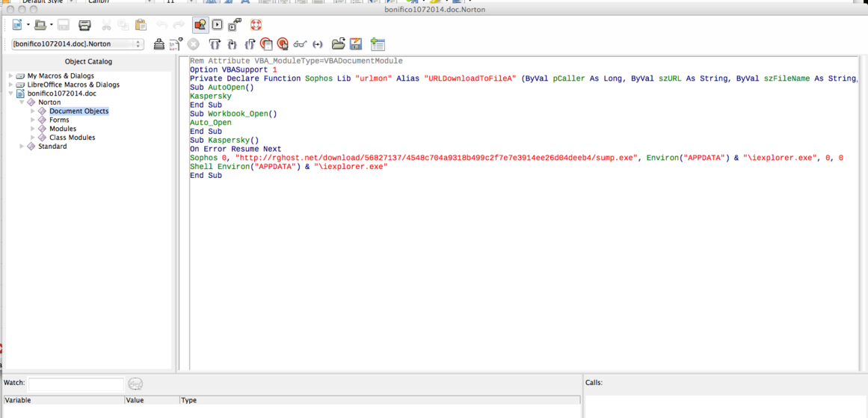Collapse the Norton library node
The width and height of the screenshot is (868, 418).
(x=22, y=102)
